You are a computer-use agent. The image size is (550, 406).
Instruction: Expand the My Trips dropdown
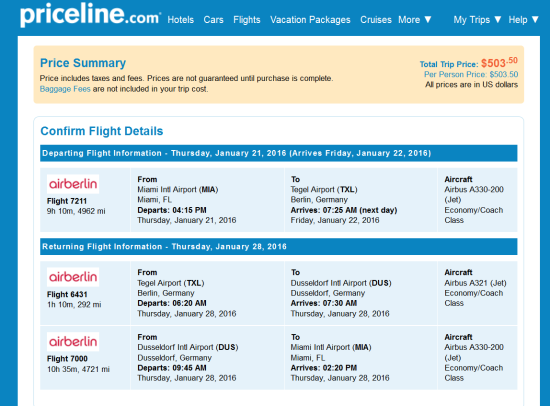pyautogui.click(x=477, y=20)
